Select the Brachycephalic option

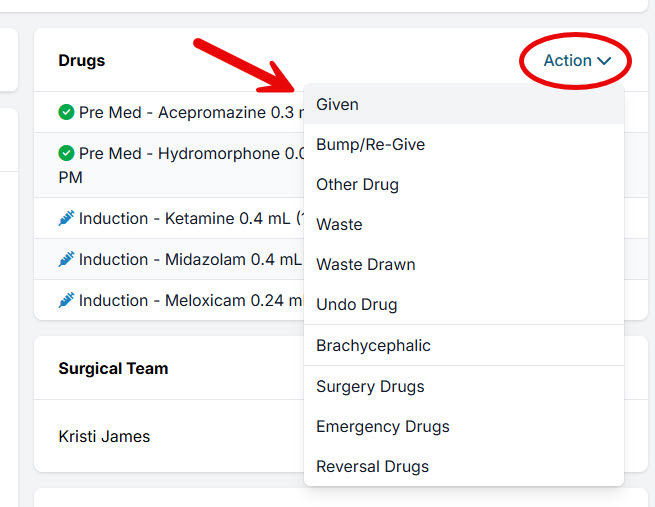tap(373, 346)
